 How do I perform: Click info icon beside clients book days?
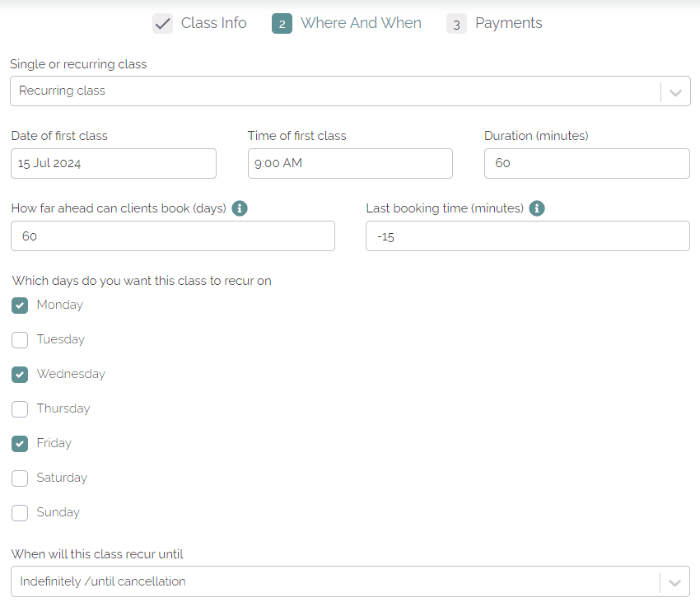coord(240,208)
